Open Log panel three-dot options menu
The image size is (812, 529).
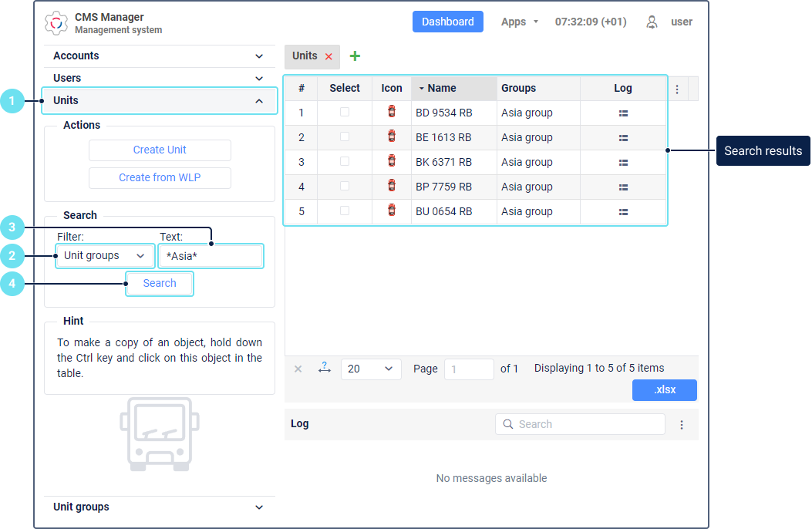tap(682, 425)
